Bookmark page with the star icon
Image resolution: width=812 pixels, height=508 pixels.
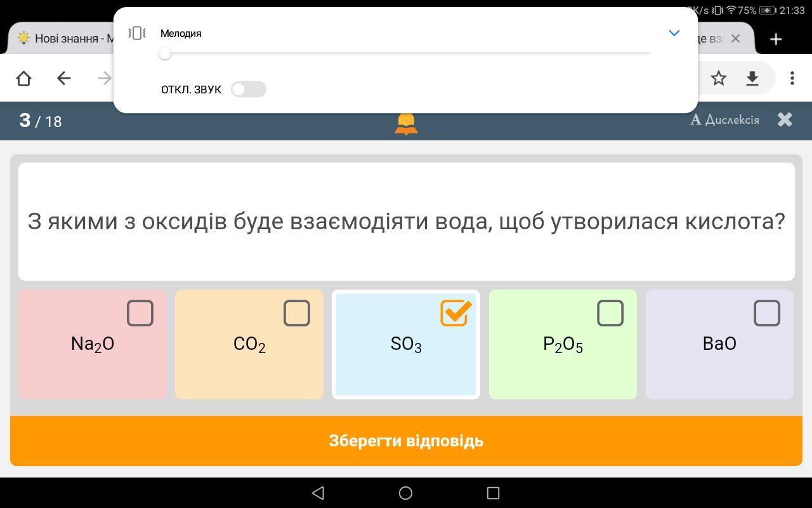click(718, 78)
